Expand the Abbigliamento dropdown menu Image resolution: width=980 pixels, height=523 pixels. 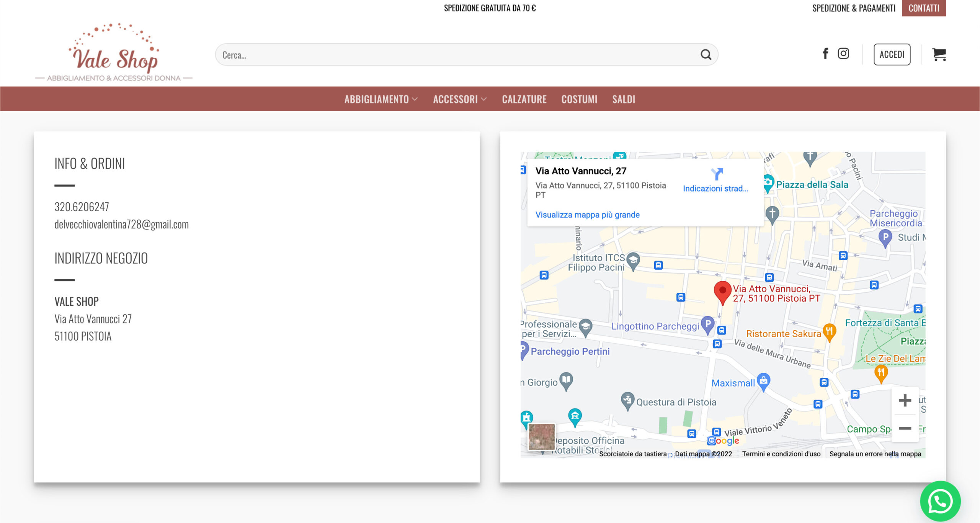[381, 99]
